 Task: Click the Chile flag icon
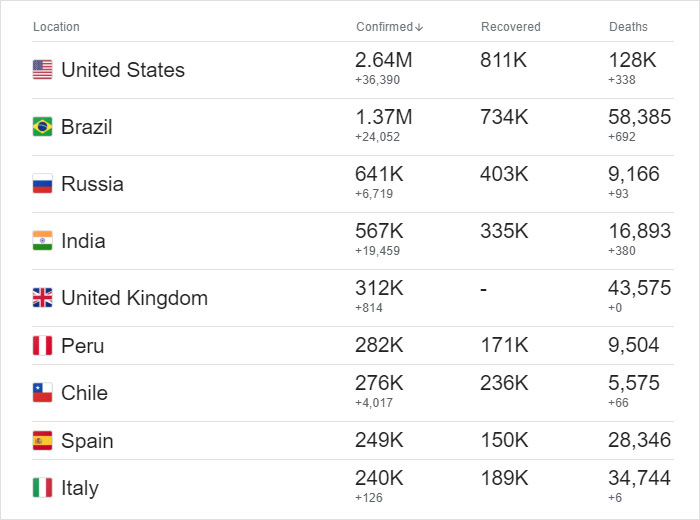(x=42, y=393)
